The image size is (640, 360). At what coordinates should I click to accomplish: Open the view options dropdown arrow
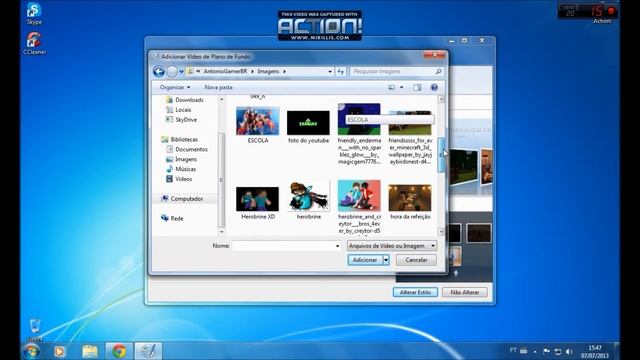click(401, 87)
